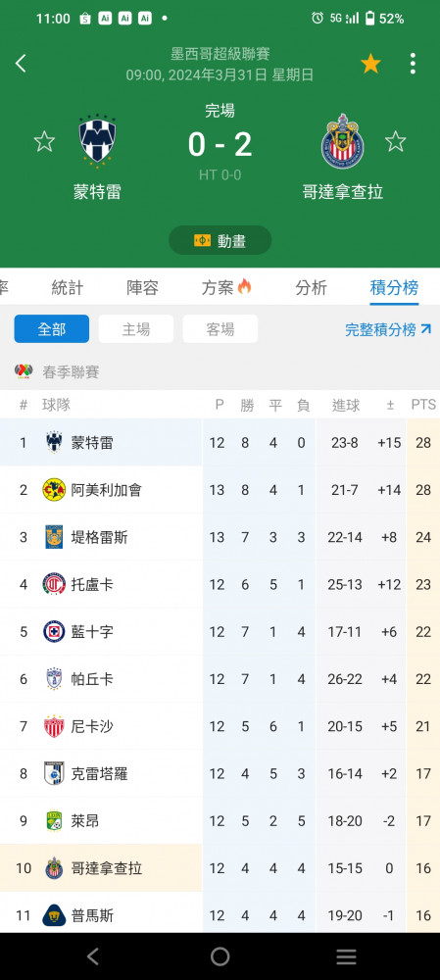Open the 蒙特雷 team crest in the header
Image resolution: width=440 pixels, height=980 pixels.
97,140
